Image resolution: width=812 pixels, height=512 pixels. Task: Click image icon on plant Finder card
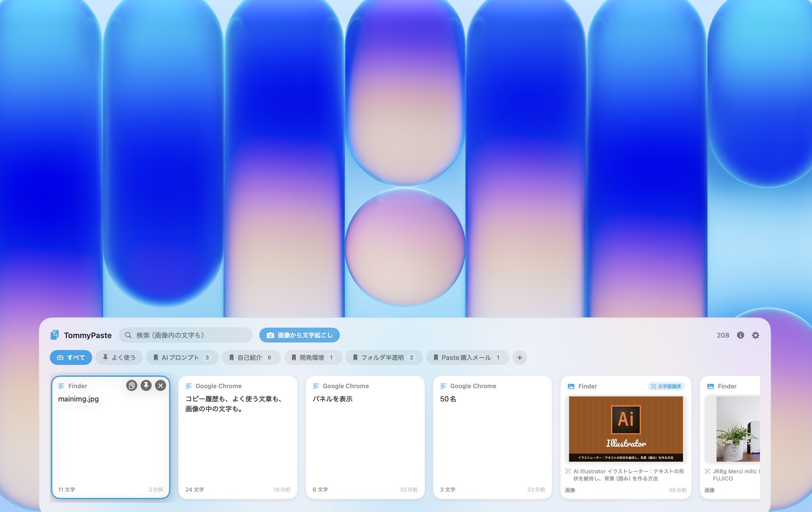(x=710, y=386)
